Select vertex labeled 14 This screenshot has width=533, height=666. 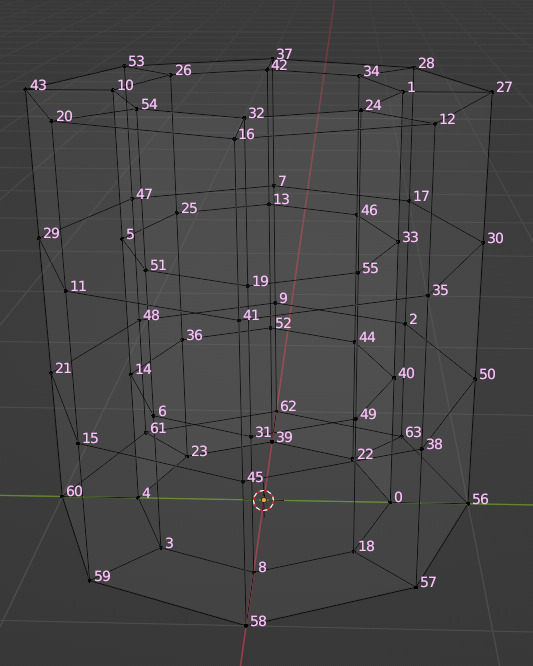(x=131, y=374)
